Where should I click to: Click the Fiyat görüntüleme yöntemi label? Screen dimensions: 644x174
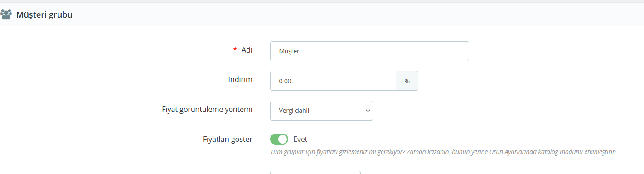pos(207,109)
